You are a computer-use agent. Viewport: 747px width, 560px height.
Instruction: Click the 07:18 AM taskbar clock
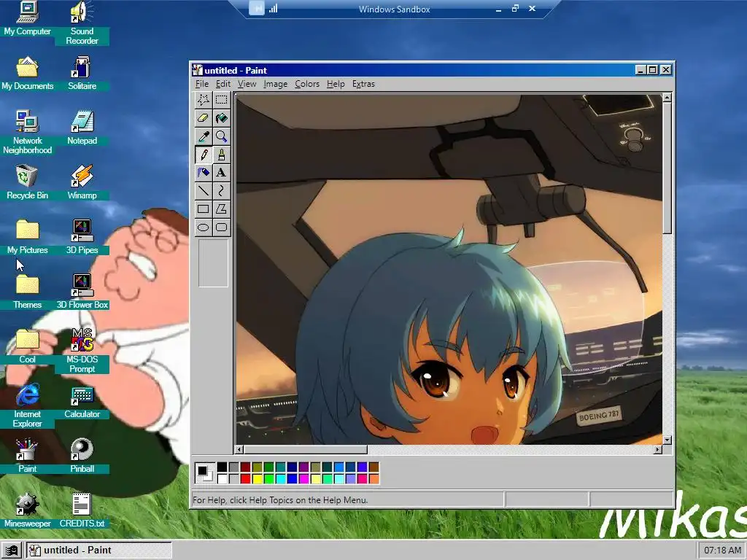click(722, 551)
